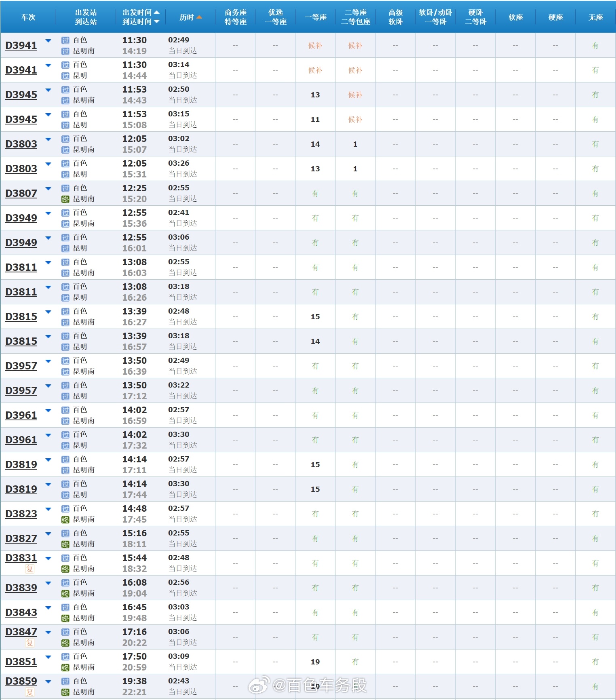Open train D3839 details link

coord(21,588)
